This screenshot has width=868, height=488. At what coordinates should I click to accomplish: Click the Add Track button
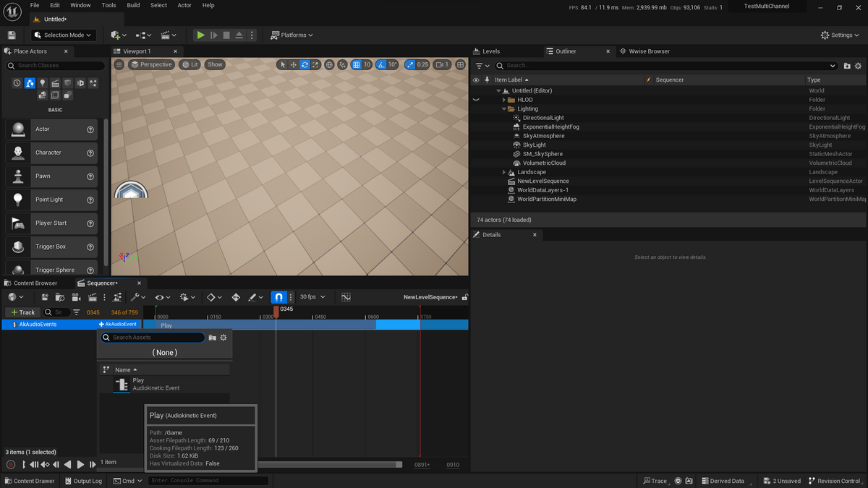22,312
